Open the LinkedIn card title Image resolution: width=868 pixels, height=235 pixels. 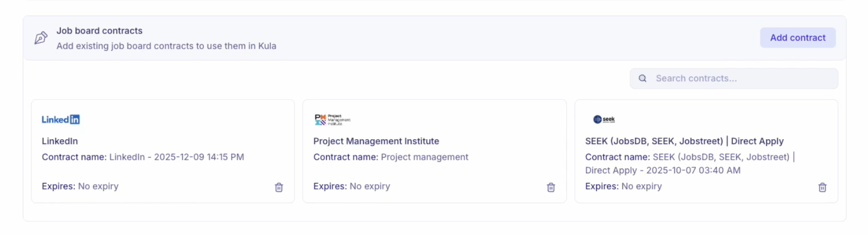[x=60, y=141]
